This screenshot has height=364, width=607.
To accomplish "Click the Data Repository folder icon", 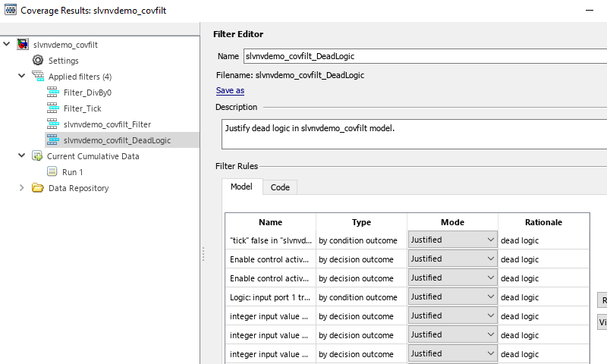I will click(x=38, y=188).
